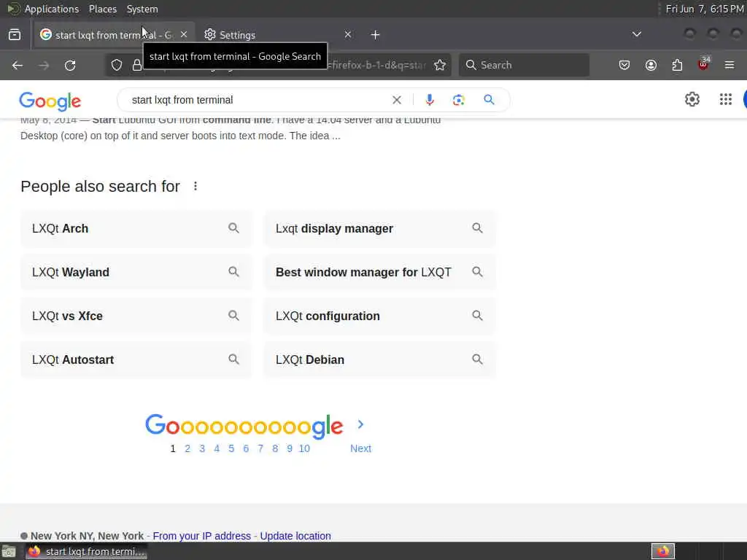Search for LXQt Debian
This screenshot has height=560, width=747.
(379, 360)
